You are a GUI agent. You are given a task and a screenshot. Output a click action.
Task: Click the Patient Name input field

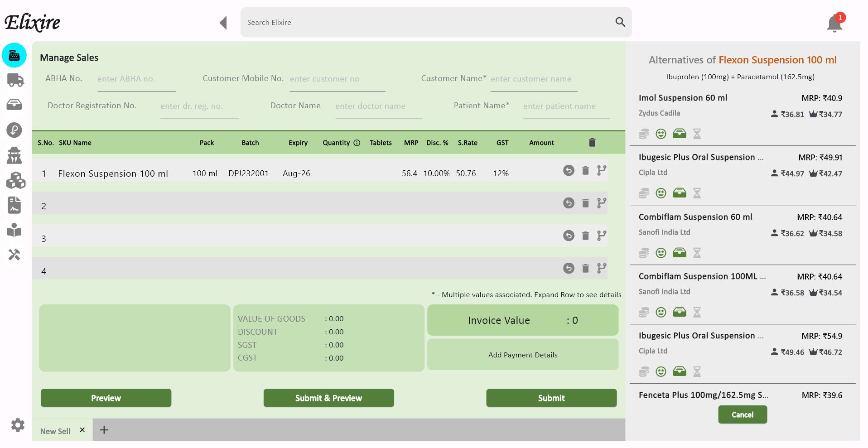[x=566, y=106]
